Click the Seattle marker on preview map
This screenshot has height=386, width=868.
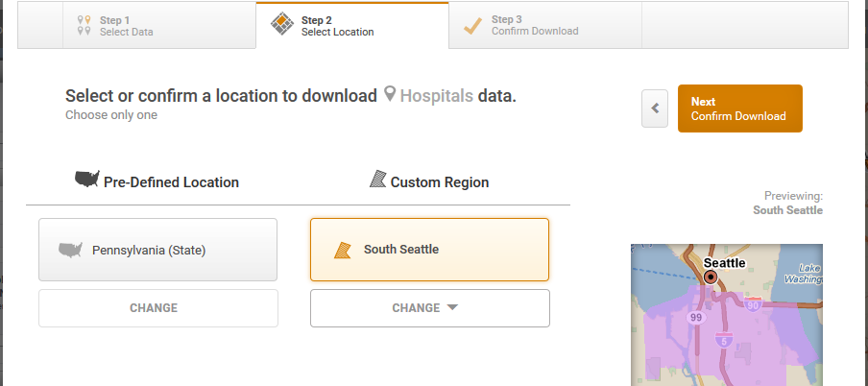[x=710, y=277]
